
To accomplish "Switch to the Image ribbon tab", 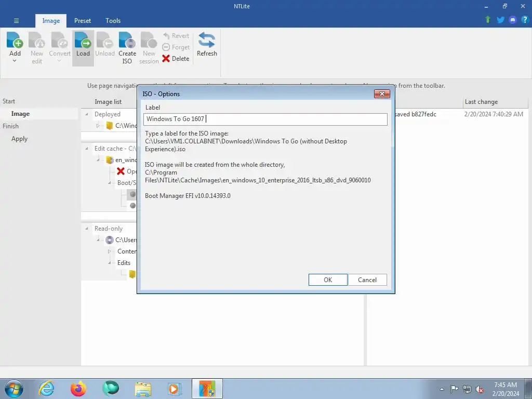I will point(51,21).
